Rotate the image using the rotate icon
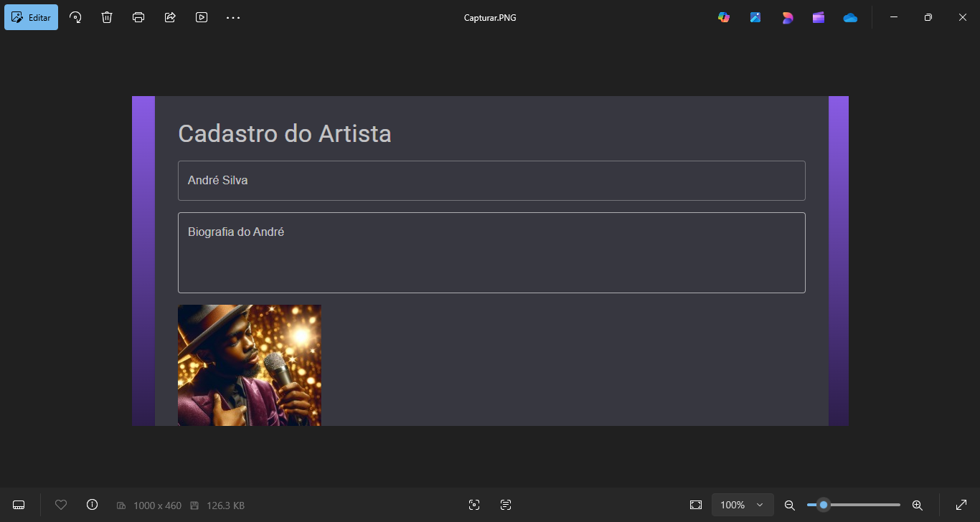The width and height of the screenshot is (980, 522). [75, 17]
